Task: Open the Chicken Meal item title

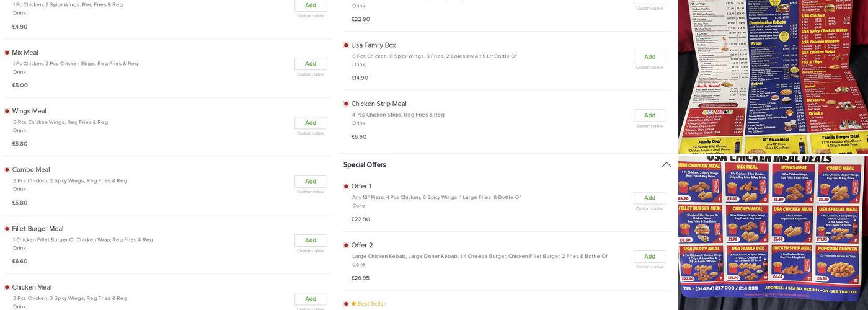Action: [32, 288]
